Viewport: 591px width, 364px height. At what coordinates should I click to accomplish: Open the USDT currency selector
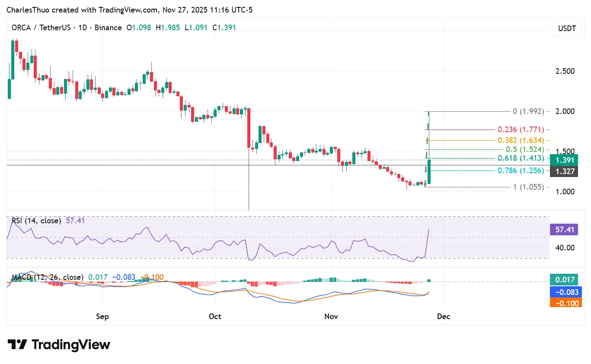[566, 28]
